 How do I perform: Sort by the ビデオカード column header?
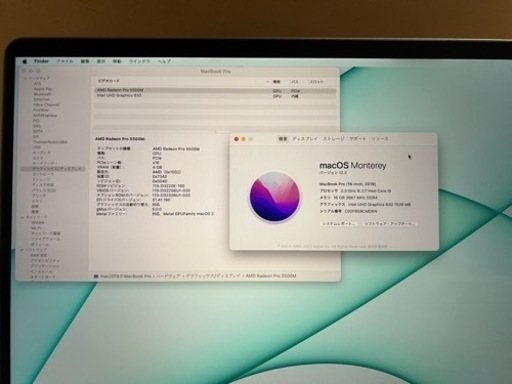(109, 81)
